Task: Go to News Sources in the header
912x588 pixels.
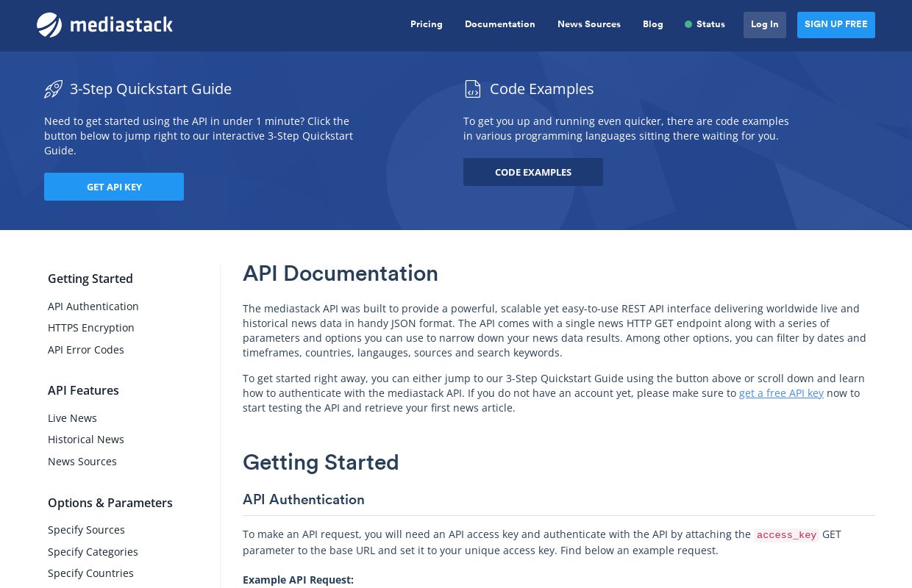Action: click(589, 24)
